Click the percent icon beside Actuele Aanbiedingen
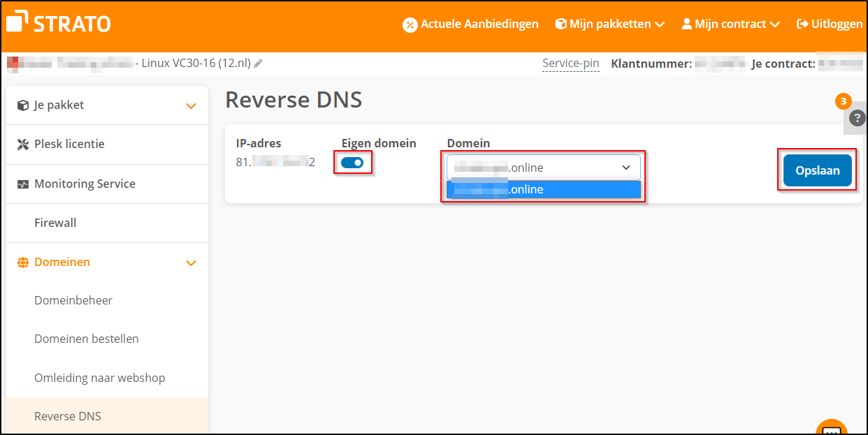The height and width of the screenshot is (435, 868). click(x=410, y=24)
